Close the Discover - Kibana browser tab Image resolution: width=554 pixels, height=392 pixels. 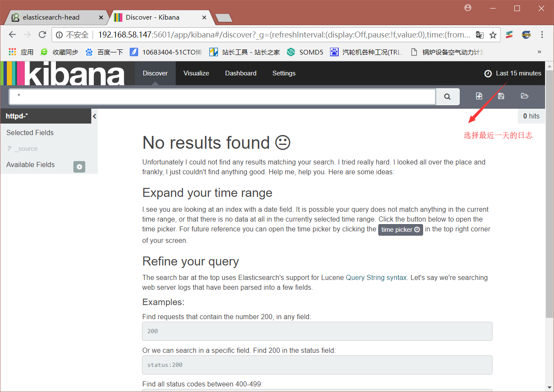[x=204, y=17]
